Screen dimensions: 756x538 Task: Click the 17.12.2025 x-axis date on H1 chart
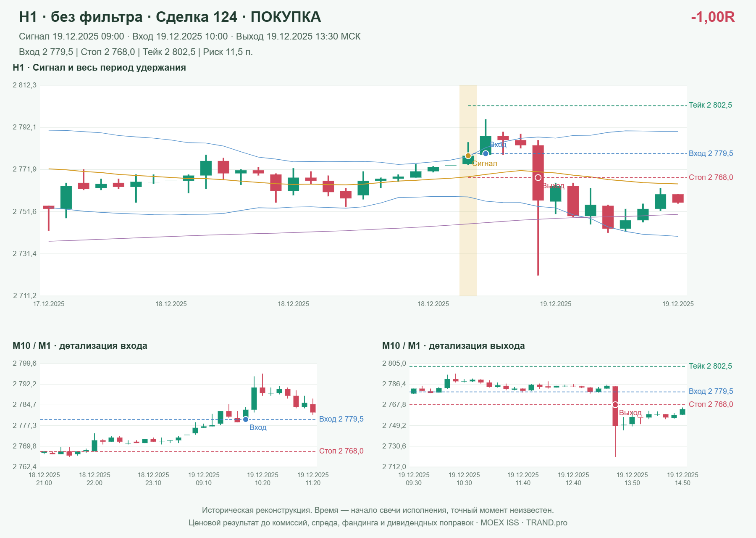(49, 304)
